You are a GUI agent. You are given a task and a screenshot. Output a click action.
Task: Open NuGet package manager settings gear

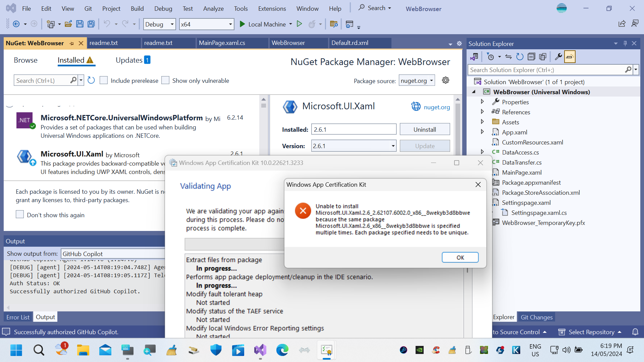coord(445,80)
